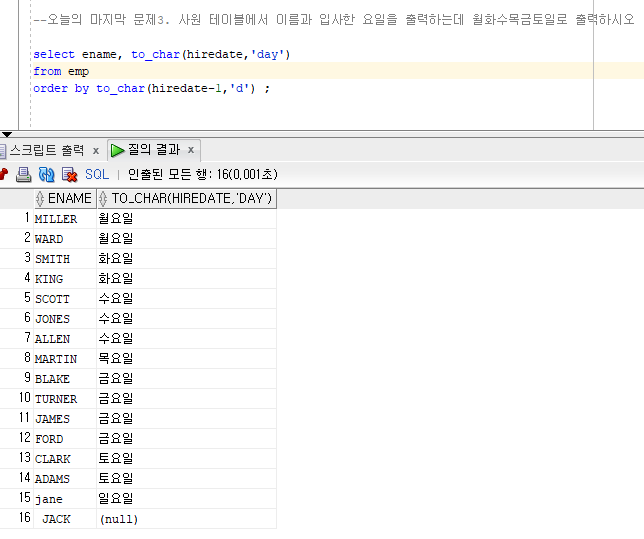Click sort icon on TO_CHAR column

click(x=103, y=199)
